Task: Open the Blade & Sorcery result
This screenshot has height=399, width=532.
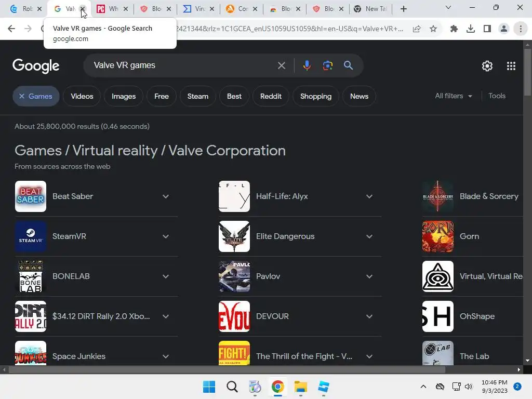Action: [x=473, y=196]
